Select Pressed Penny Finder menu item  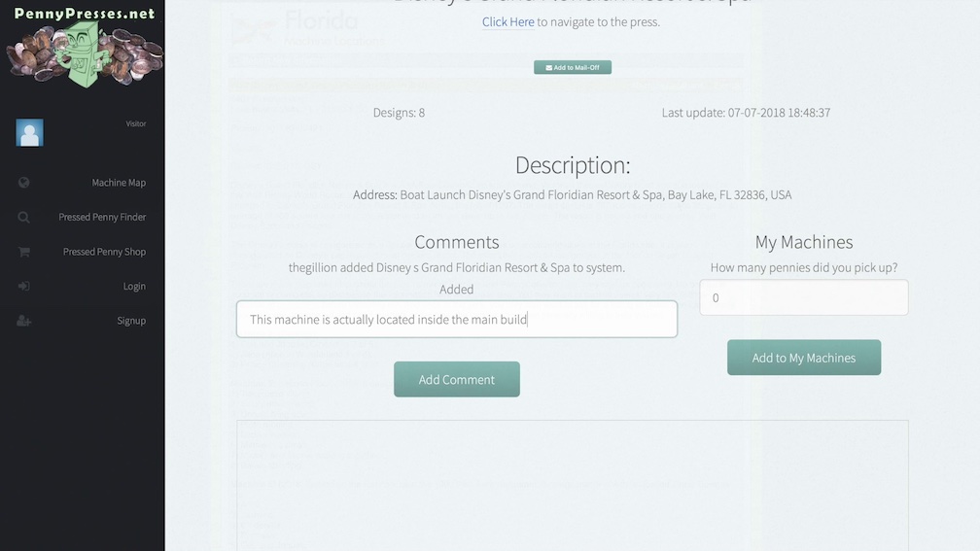(102, 218)
